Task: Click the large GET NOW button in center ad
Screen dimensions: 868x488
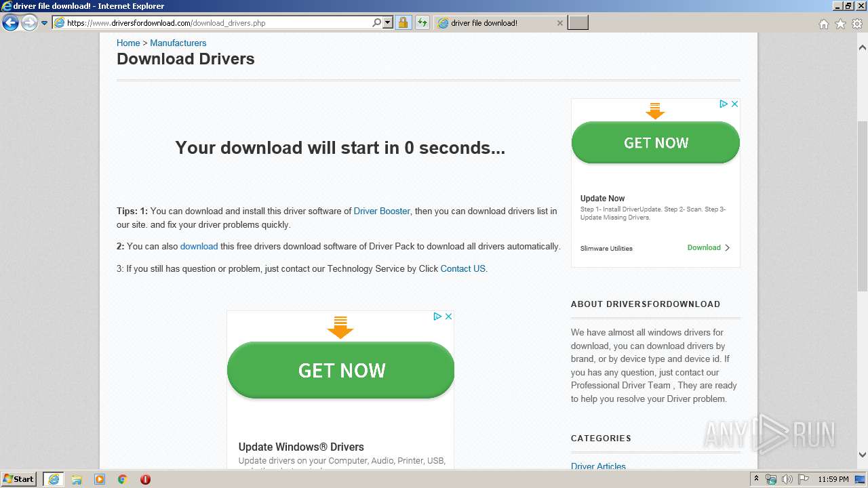Action: [x=341, y=370]
